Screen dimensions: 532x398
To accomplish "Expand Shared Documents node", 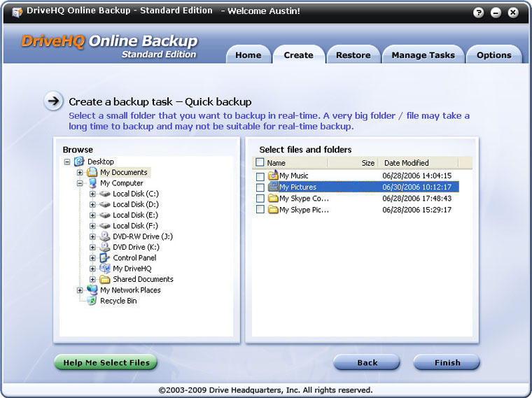I will 92,279.
